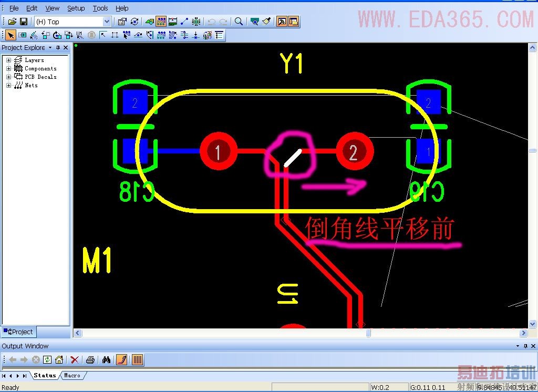The width and height of the screenshot is (538, 392).
Task: Click the Home icon in Output Window
Action: [x=59, y=360]
